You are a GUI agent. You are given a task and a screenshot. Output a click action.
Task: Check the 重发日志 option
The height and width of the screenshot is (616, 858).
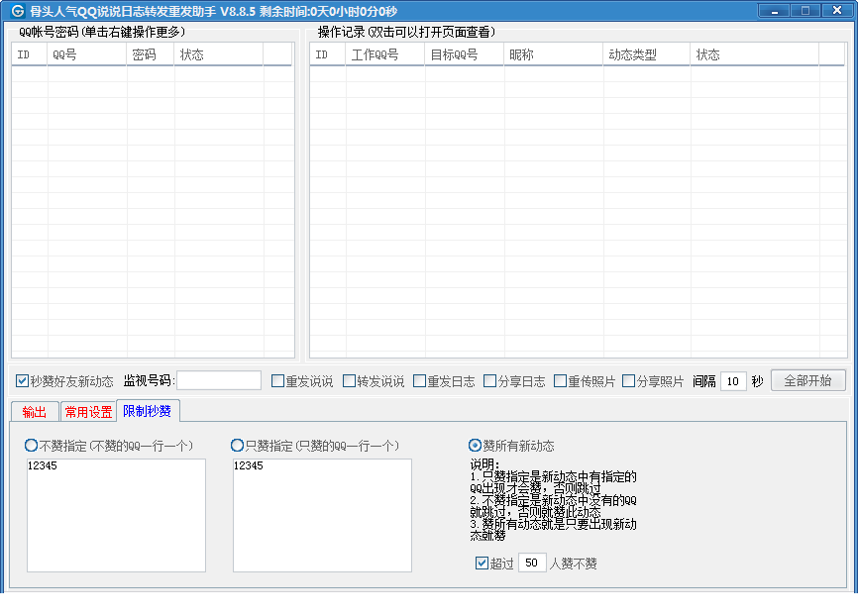419,380
